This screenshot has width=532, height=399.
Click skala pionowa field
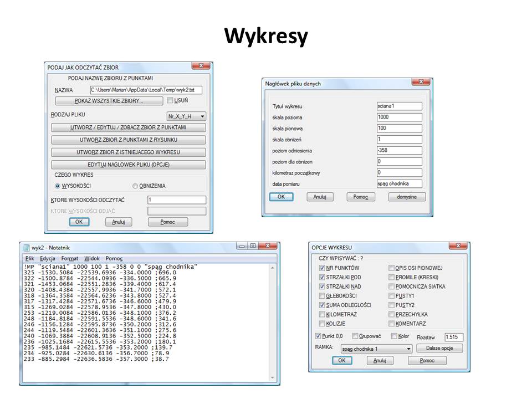pyautogui.click(x=400, y=128)
